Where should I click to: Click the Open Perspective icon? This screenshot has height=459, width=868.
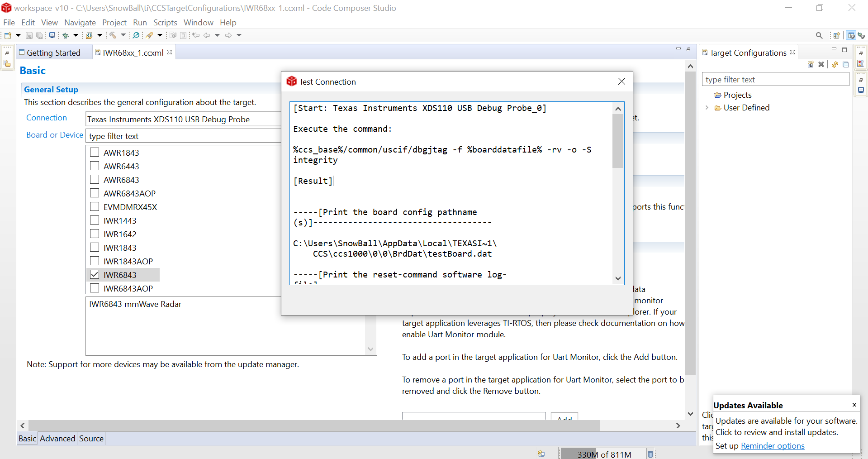tap(837, 35)
